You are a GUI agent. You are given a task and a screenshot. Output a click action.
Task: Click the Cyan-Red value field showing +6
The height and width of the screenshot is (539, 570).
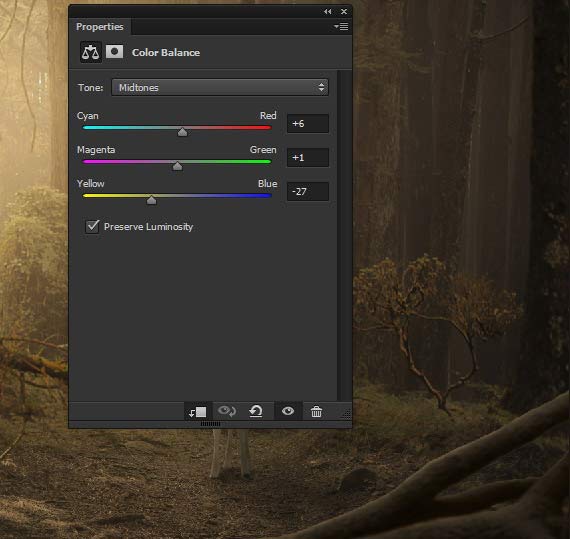(x=308, y=124)
